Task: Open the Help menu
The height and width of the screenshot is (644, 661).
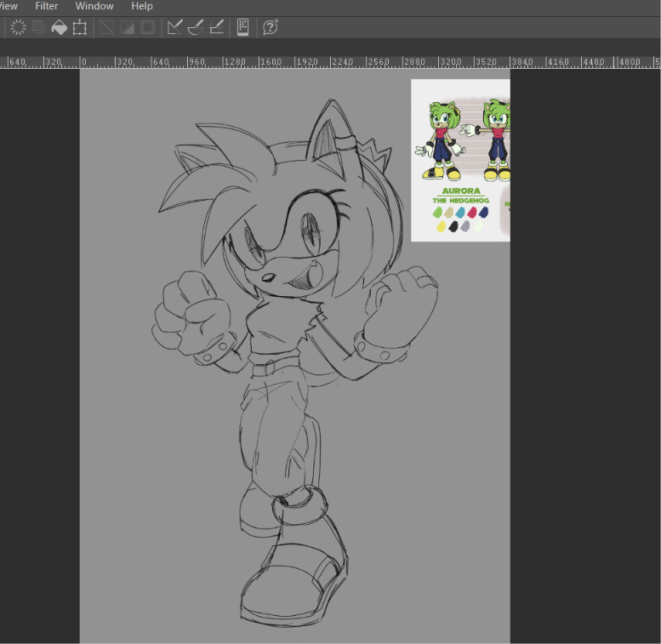Action: pos(141,6)
